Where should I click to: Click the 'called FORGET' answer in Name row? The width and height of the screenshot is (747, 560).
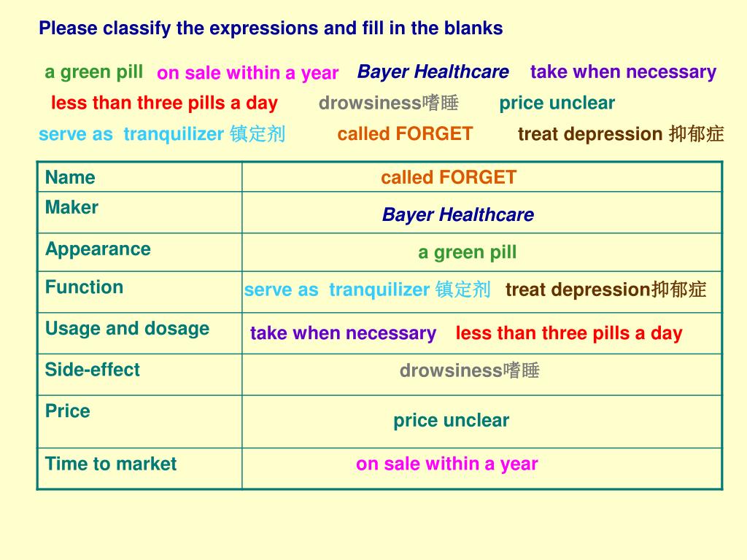449,178
